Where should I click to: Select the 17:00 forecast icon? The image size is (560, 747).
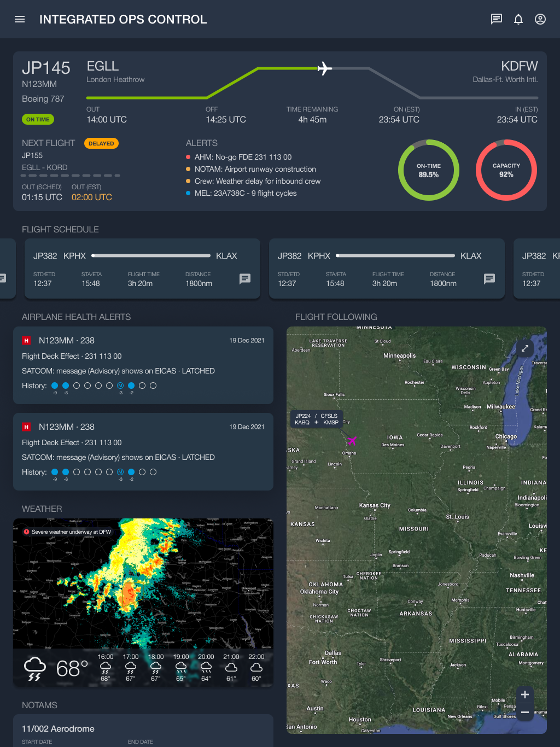(131, 668)
